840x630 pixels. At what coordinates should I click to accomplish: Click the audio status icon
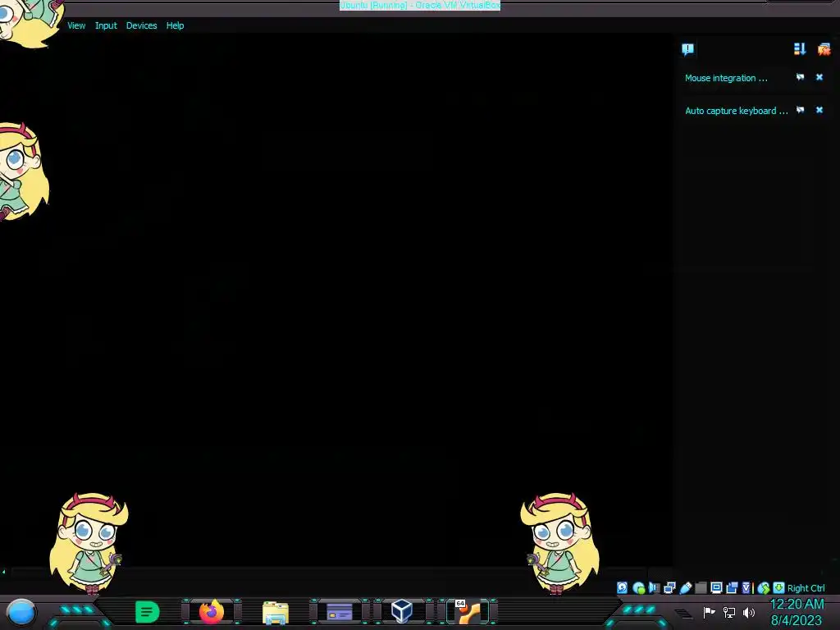pyautogui.click(x=654, y=587)
